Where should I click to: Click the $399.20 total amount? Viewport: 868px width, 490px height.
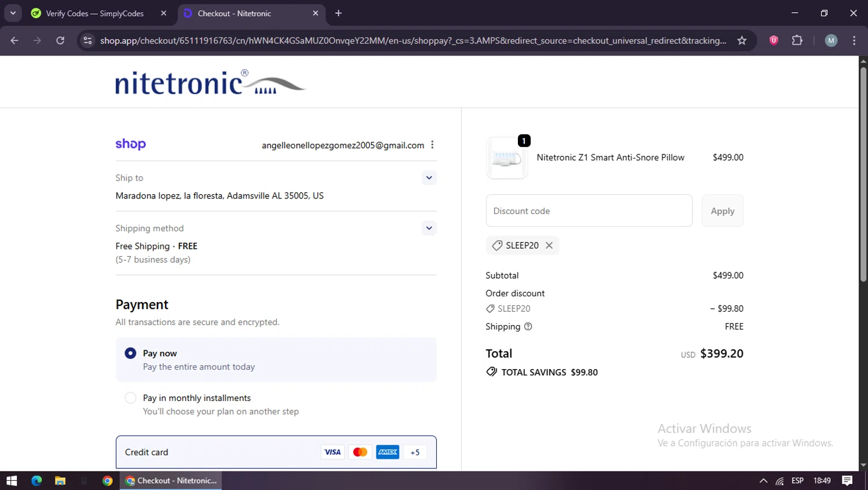click(722, 353)
